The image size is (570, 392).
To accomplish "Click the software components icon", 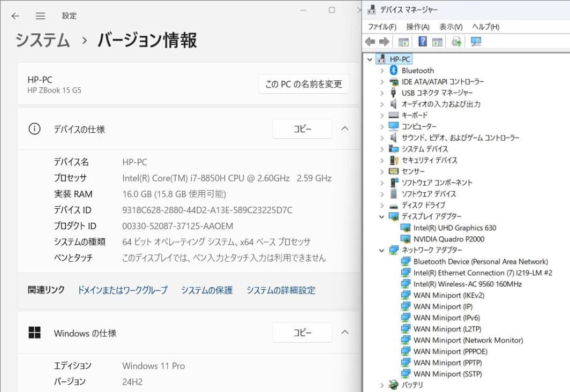I will tap(394, 183).
